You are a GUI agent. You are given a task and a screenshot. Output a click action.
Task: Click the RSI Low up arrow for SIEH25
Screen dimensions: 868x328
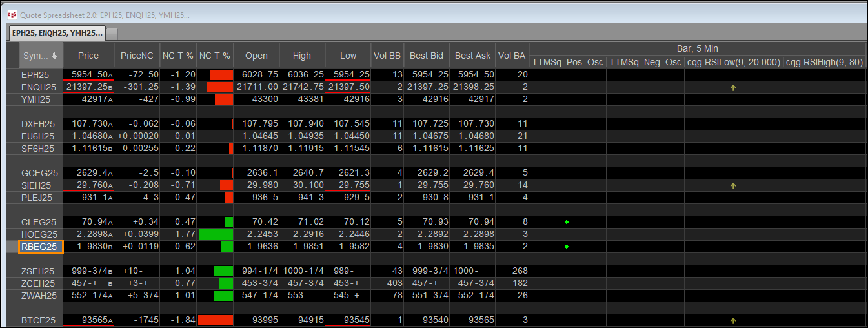tap(733, 186)
